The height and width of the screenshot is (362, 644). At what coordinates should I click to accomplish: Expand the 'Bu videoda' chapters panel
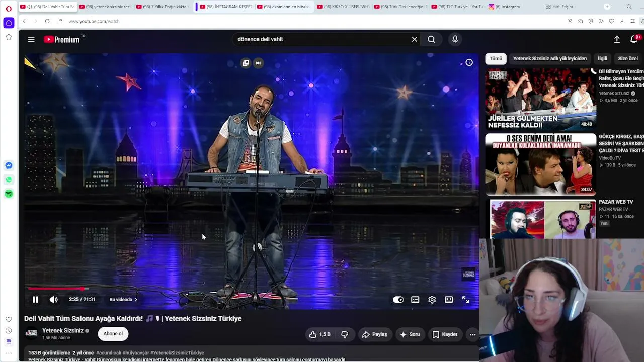[x=123, y=300]
